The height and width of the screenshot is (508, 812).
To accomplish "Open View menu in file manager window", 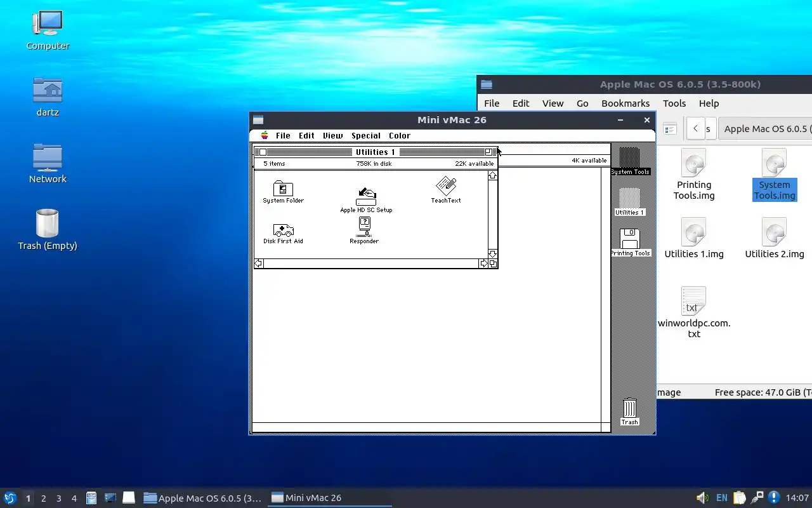I will (553, 103).
